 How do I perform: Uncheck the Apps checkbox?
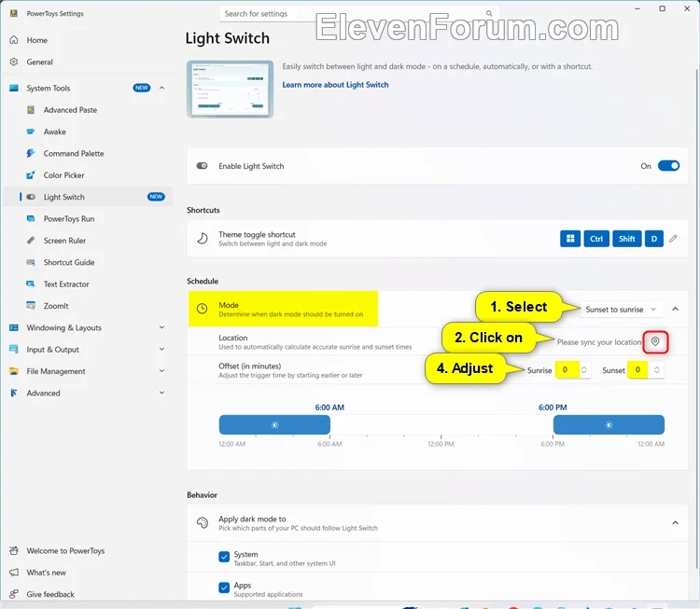coord(224,588)
